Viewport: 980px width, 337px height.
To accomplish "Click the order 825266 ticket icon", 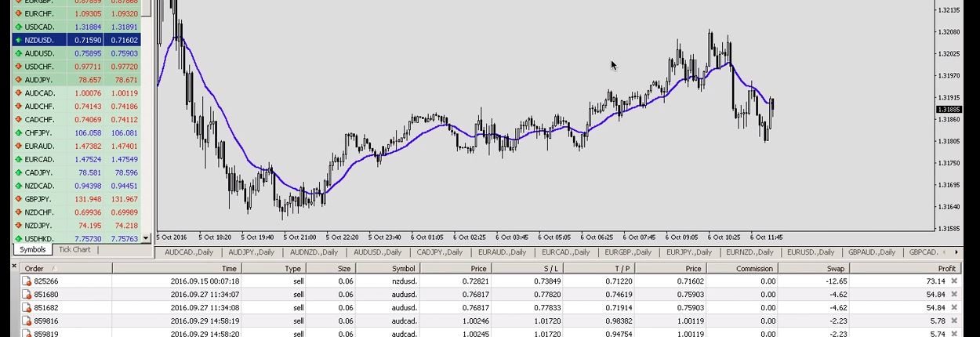I will point(26,281).
